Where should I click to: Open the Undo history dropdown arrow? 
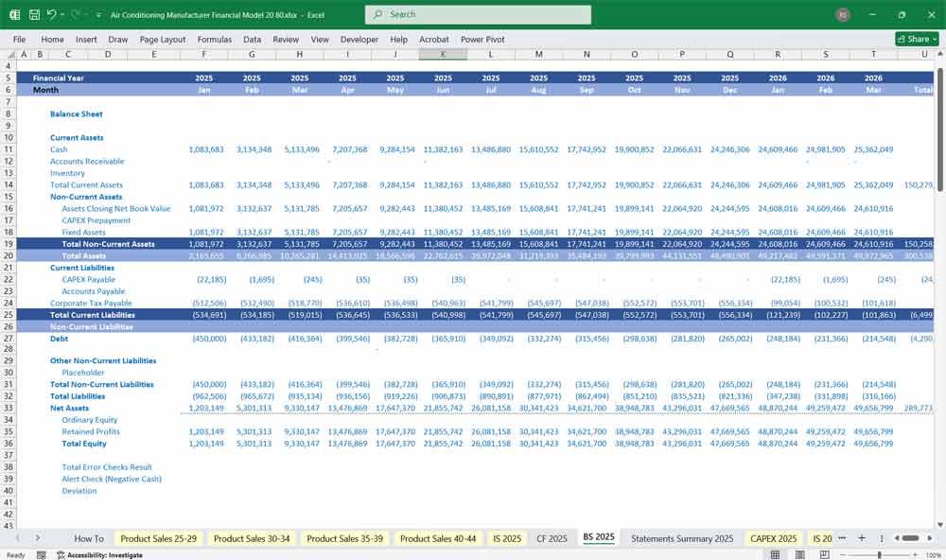click(x=62, y=15)
